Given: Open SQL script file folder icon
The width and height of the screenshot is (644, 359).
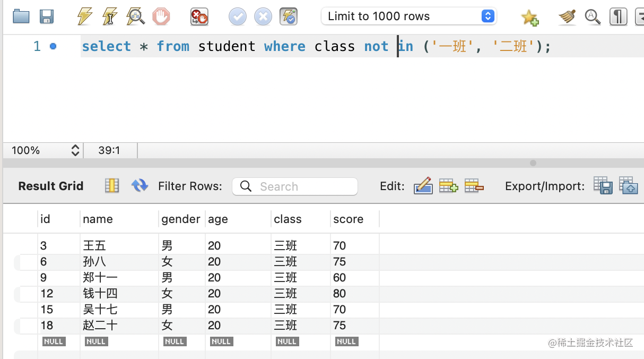Looking at the screenshot, I should click(x=21, y=16).
